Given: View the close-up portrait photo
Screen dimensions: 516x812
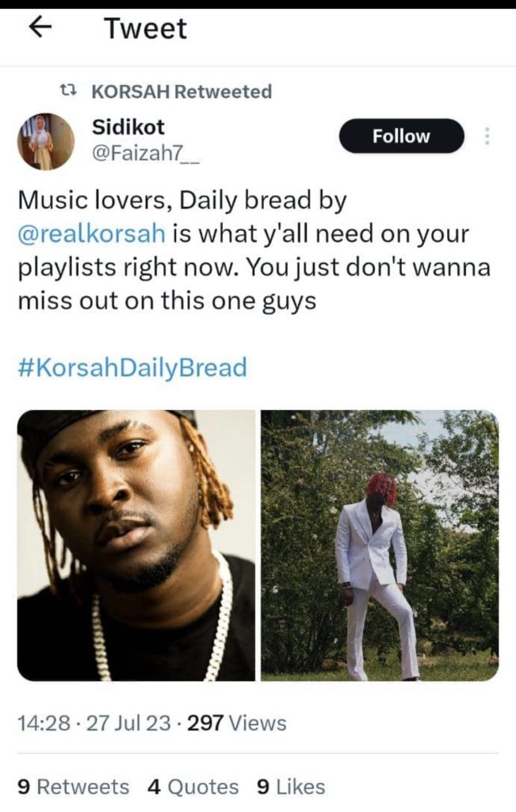Looking at the screenshot, I should click(136, 546).
